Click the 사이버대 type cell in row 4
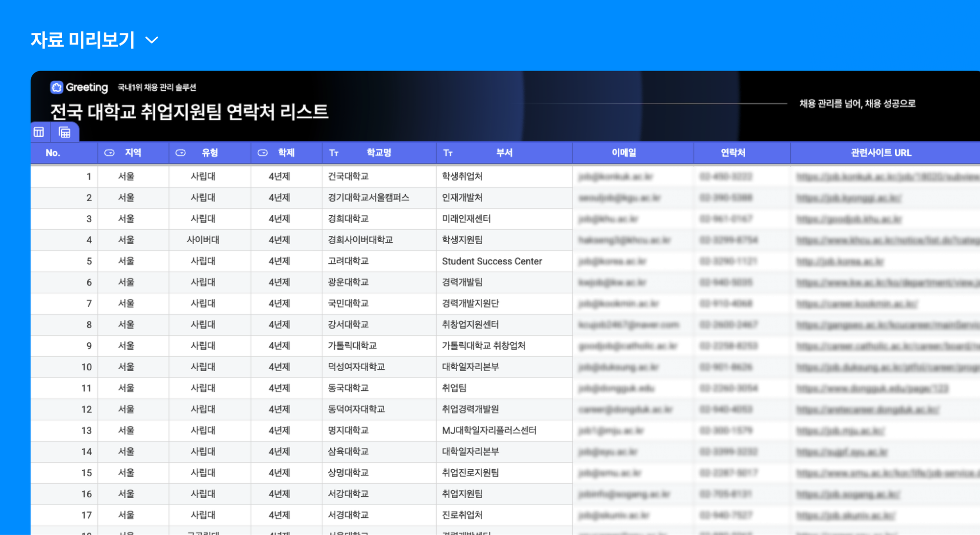Image resolution: width=980 pixels, height=535 pixels. point(203,240)
